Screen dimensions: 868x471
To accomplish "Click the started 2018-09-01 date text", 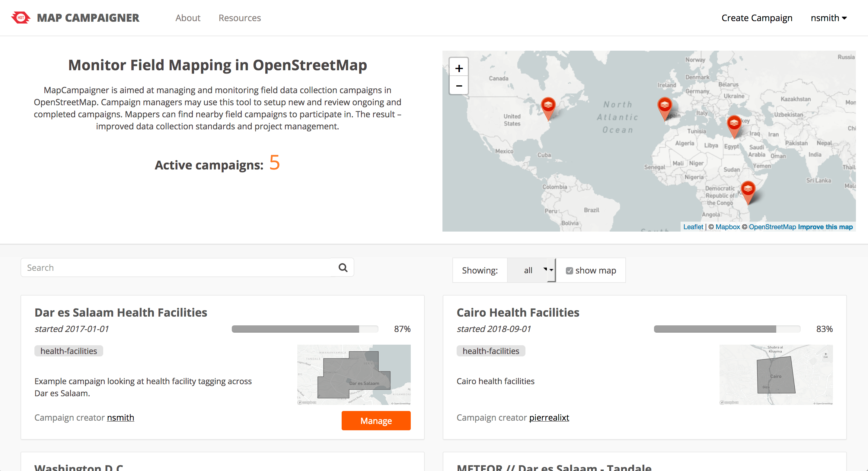I will pos(494,329).
